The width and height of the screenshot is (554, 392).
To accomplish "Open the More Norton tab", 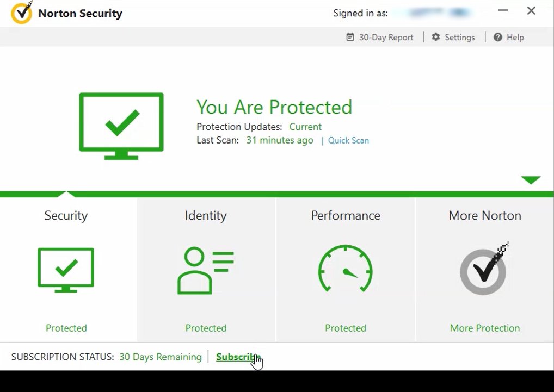I will point(484,215).
